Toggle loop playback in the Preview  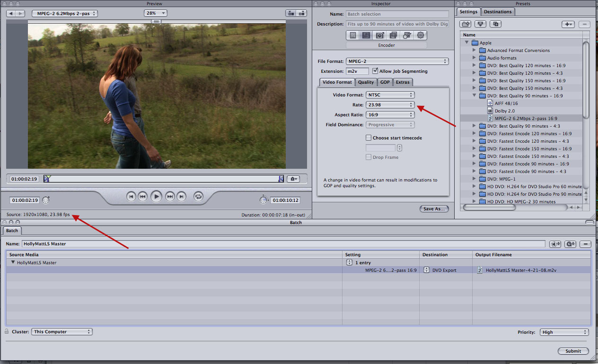click(x=199, y=197)
